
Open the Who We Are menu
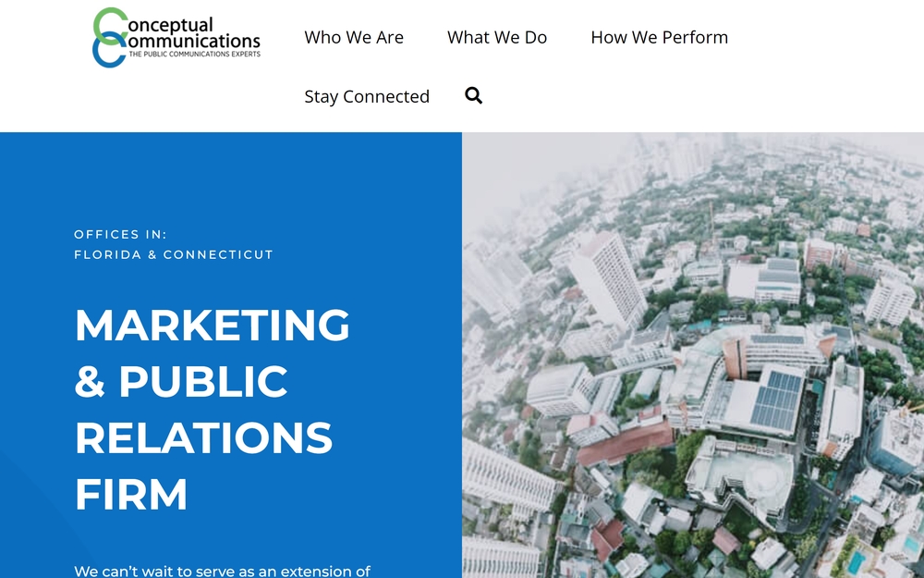point(354,37)
